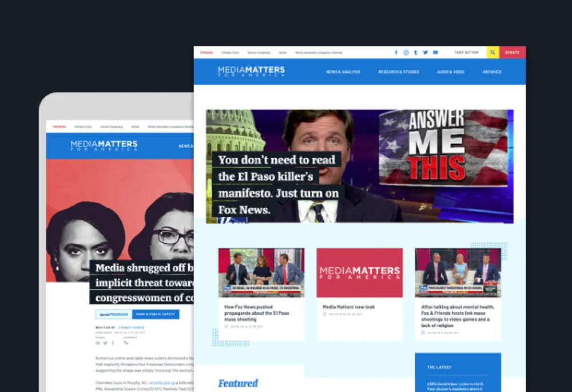This screenshot has height=392, width=572.
Task: Open Archives menu item
Action: (x=492, y=72)
